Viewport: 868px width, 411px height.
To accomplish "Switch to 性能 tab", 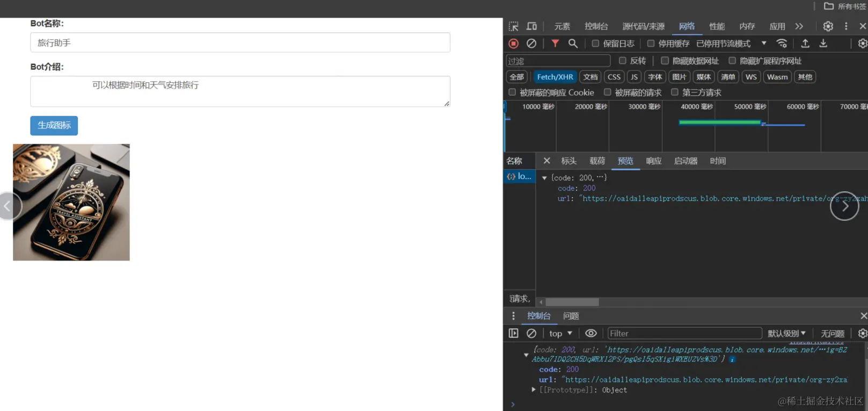I will pos(717,26).
